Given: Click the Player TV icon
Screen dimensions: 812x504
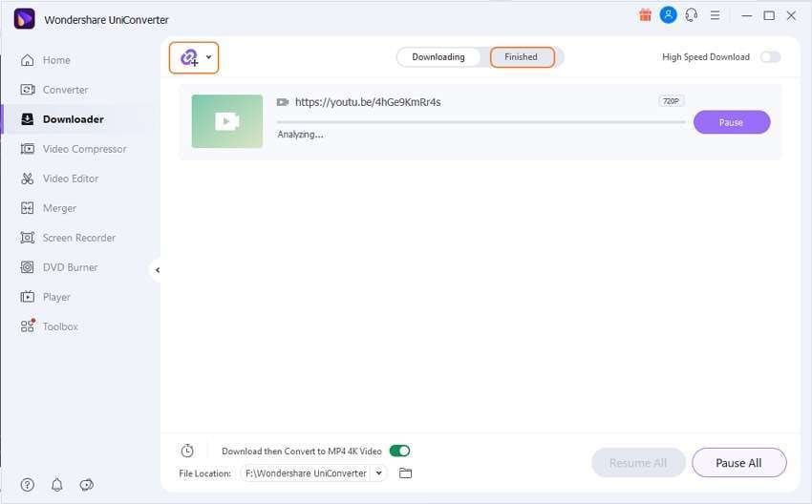Looking at the screenshot, I should tap(27, 297).
